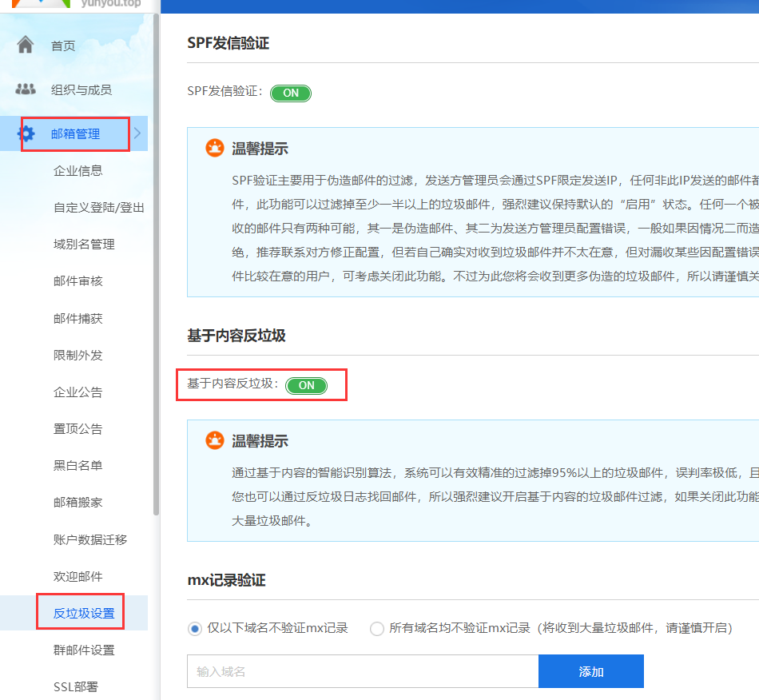Select 所有域名均不验证mx记录 radio option
Viewport: 759px width, 700px height.
click(x=377, y=628)
